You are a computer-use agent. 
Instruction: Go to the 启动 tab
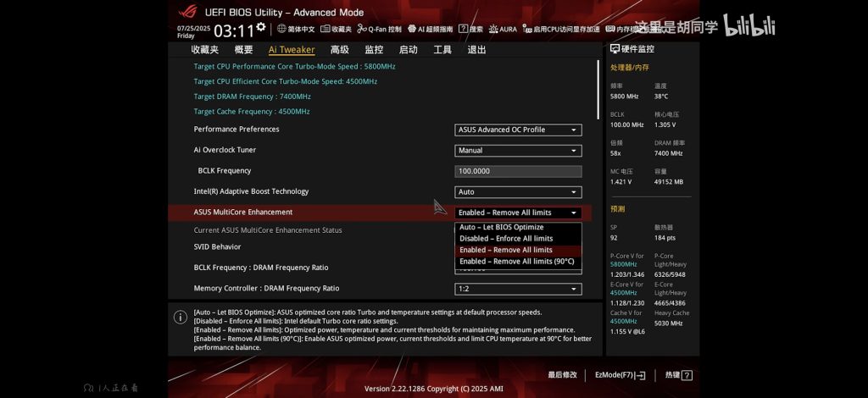coord(409,50)
